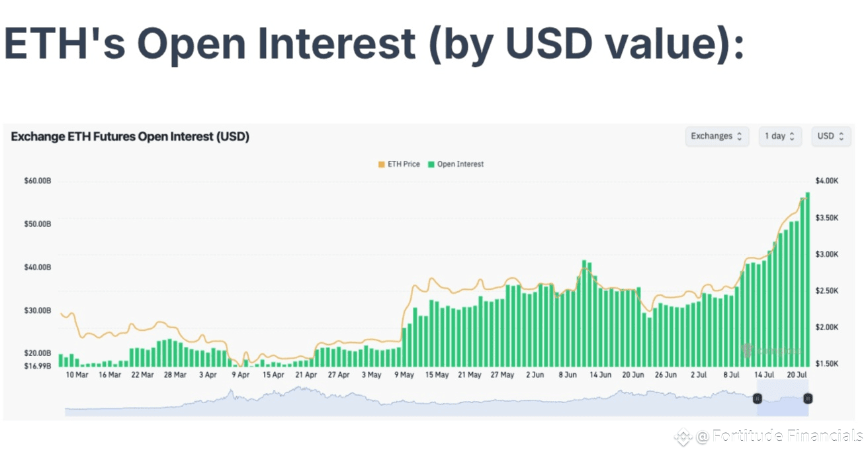Click the tallest green bar near 20 Jul
Viewport: 868px width, 454px height.
click(808, 279)
